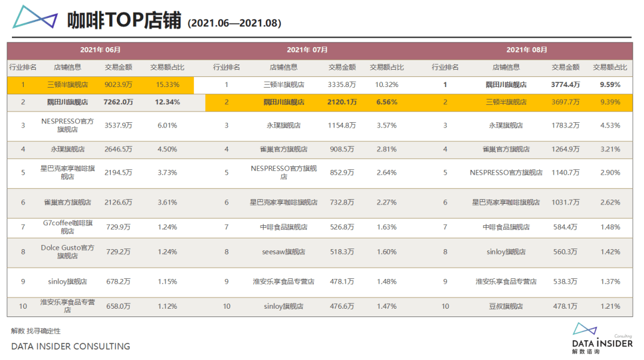Select the share value 3.73%
The width and height of the screenshot is (644, 360).
(x=168, y=172)
